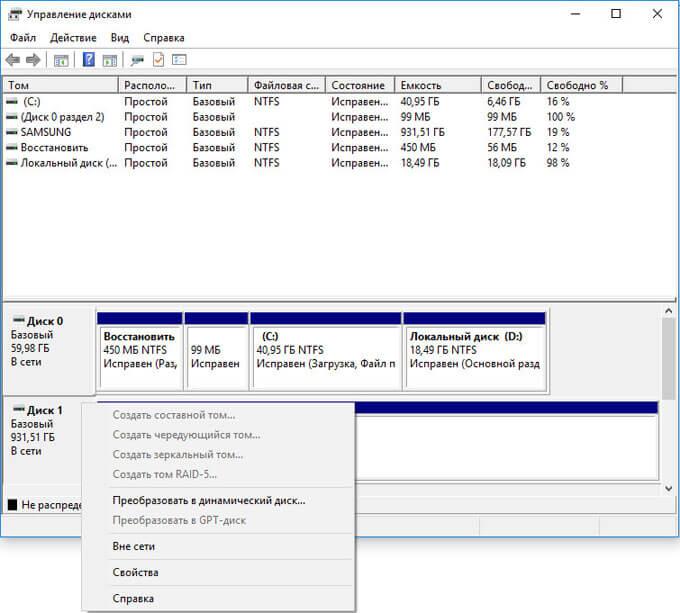Click the show/hide console tree icon
Viewport: 680px width, 613px height.
[x=61, y=60]
